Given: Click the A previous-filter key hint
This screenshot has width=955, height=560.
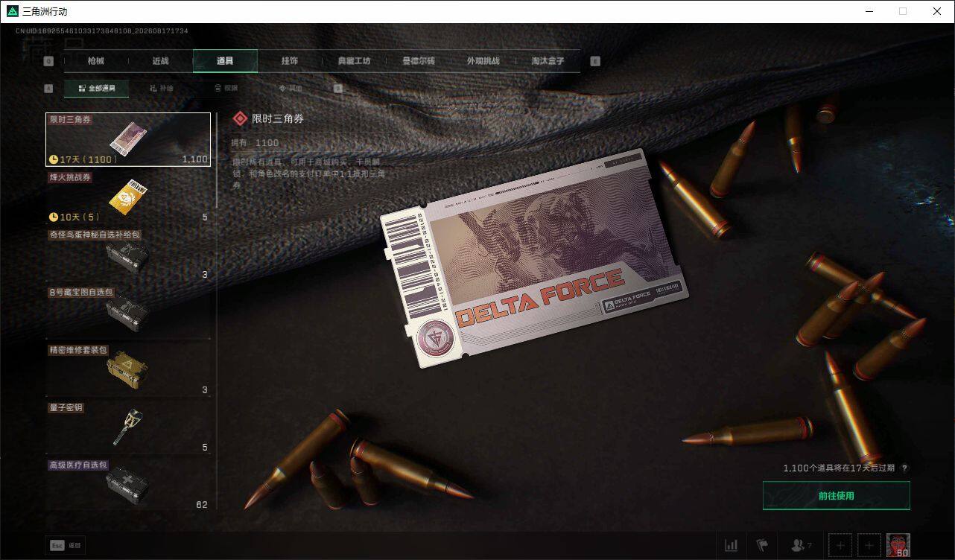Looking at the screenshot, I should (x=48, y=88).
